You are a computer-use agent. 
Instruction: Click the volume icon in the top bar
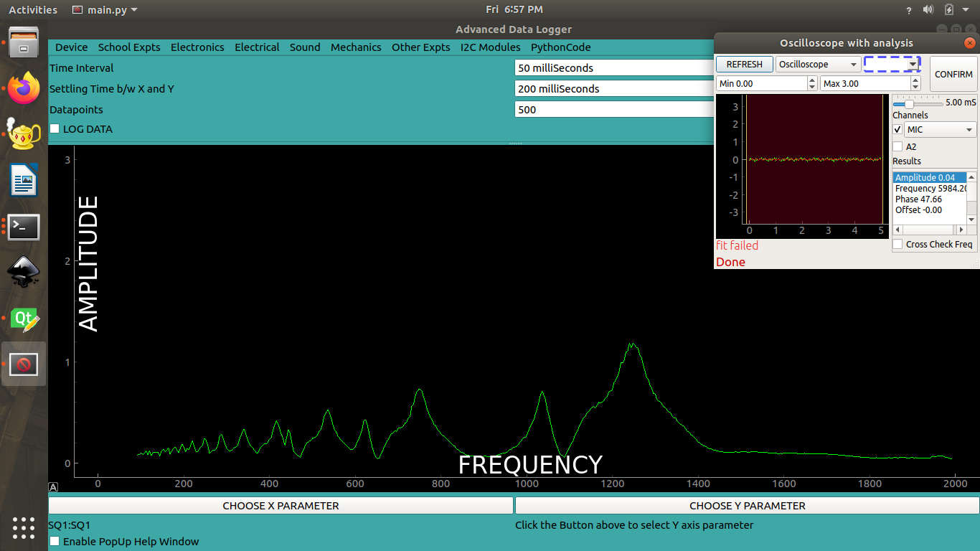tap(928, 10)
